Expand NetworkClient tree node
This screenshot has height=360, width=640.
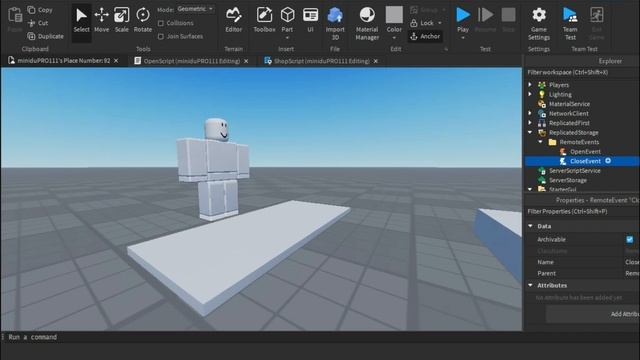pos(530,113)
